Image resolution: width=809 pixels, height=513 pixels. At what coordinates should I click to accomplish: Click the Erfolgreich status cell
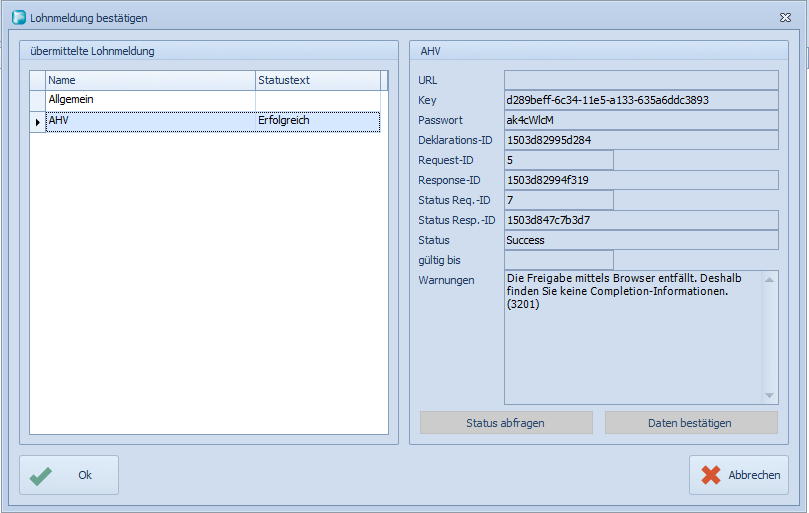[x=316, y=121]
